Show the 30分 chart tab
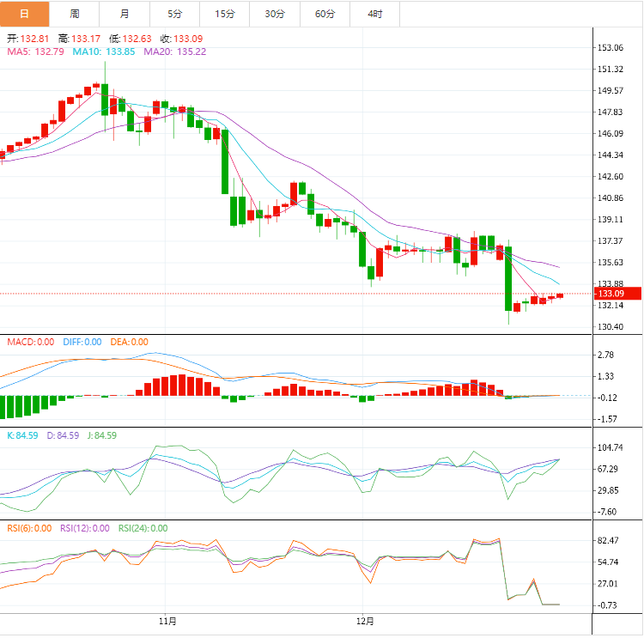 click(x=275, y=14)
